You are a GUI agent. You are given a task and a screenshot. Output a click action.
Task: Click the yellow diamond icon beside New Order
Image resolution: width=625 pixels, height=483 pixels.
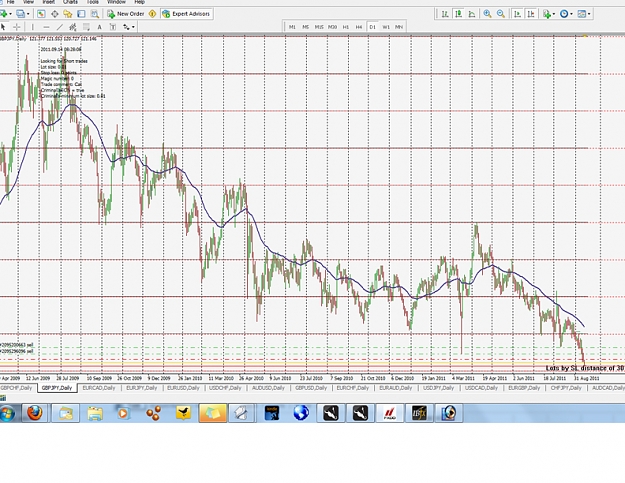tap(152, 14)
